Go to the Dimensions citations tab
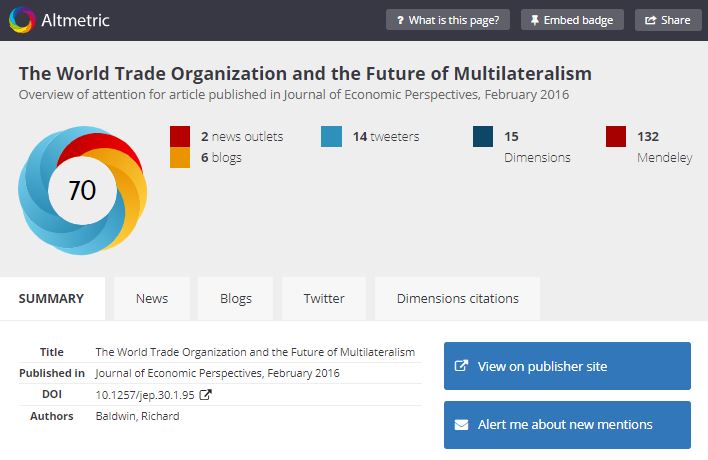The image size is (708, 460). tap(457, 298)
